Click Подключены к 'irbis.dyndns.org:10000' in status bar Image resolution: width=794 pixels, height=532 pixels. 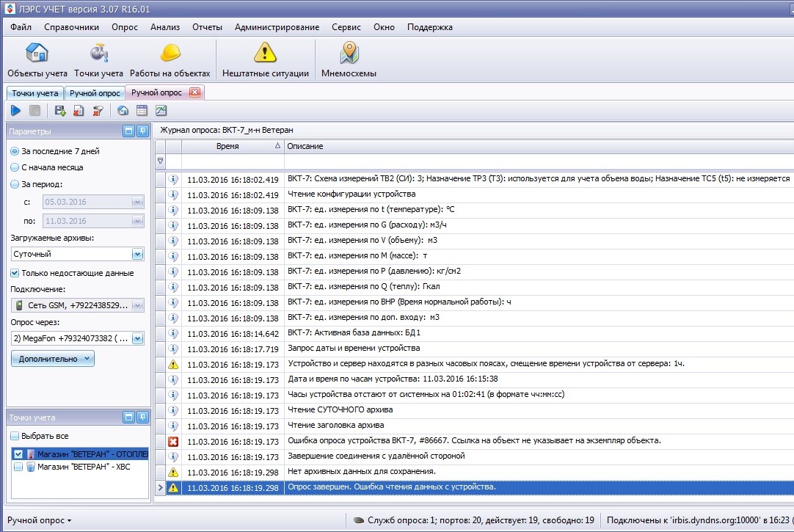(x=699, y=520)
